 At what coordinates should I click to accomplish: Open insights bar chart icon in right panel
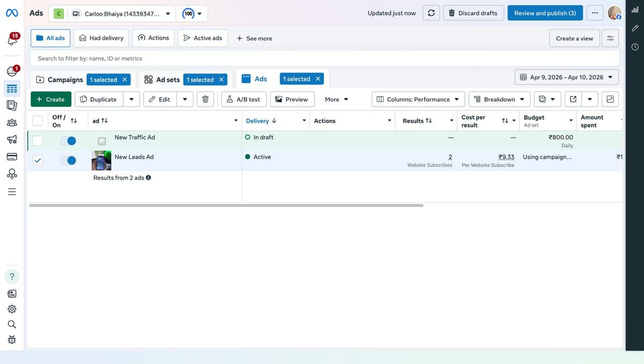635,10
